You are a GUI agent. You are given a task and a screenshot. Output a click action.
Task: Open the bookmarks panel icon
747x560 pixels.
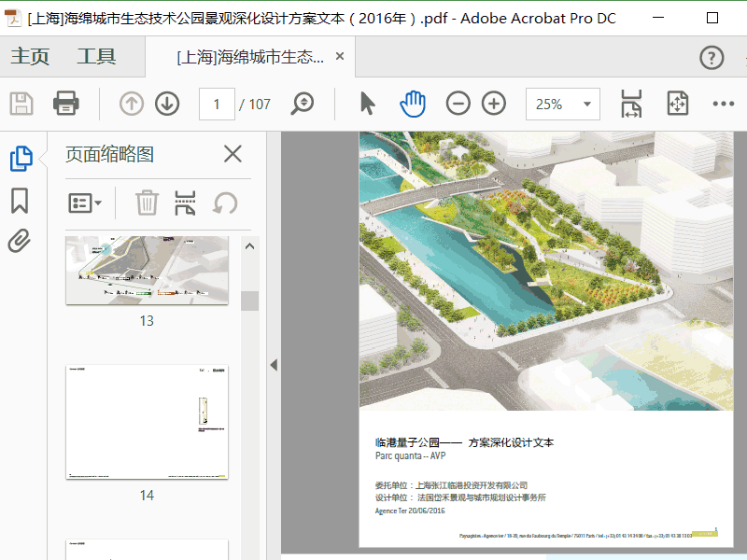pos(20,201)
